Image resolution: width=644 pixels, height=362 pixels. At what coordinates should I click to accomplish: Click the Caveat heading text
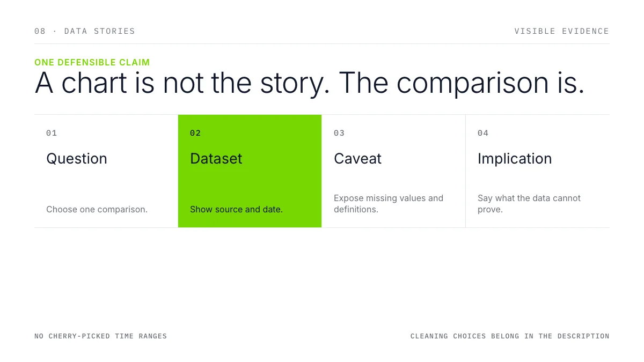click(x=357, y=159)
